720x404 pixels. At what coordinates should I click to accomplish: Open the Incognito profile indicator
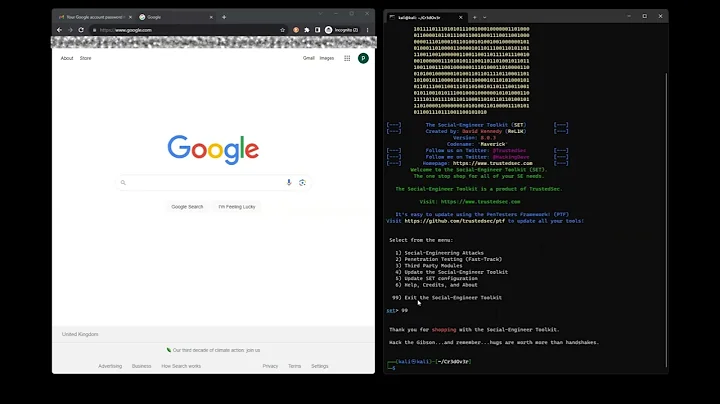click(x=342, y=30)
